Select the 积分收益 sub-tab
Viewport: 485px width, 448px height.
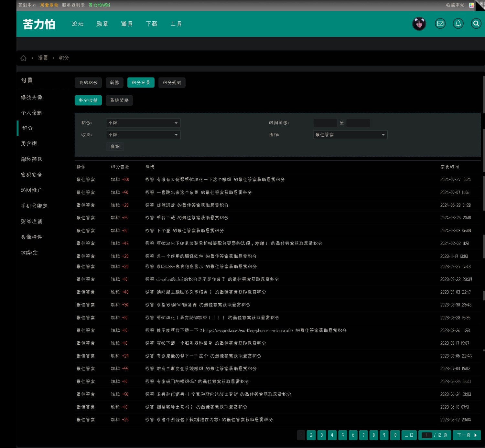[88, 100]
